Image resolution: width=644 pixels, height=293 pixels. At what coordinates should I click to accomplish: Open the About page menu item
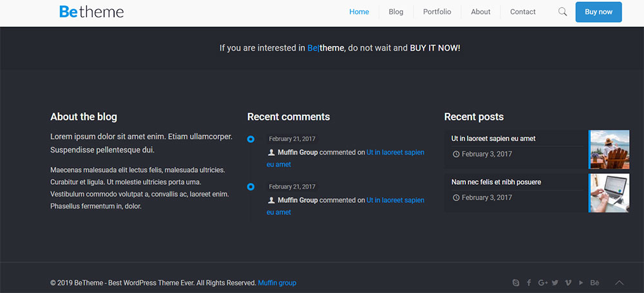point(480,12)
